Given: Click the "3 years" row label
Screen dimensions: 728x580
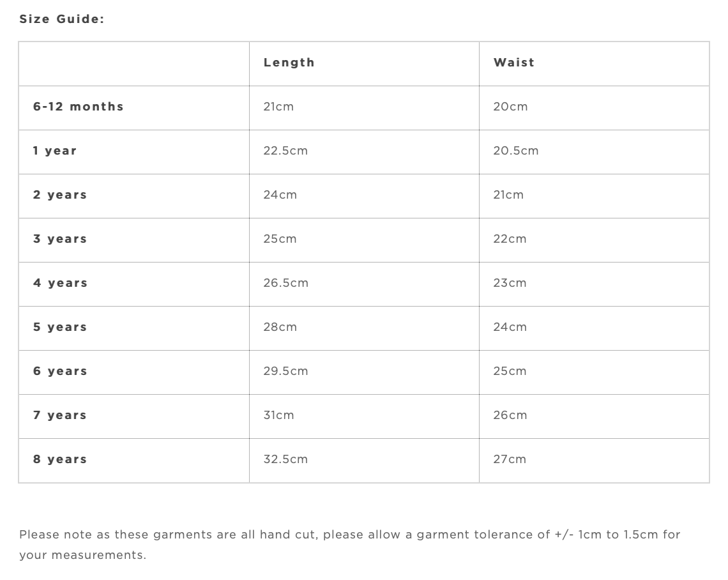Looking at the screenshot, I should pyautogui.click(x=60, y=239).
